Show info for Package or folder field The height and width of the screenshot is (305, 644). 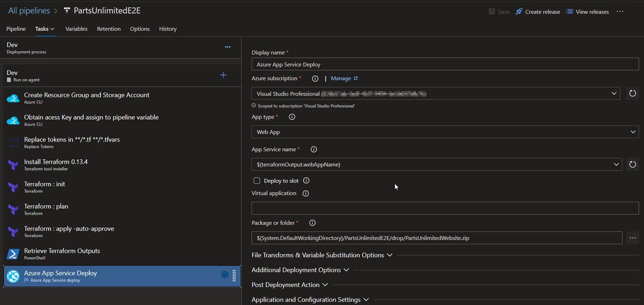click(x=313, y=223)
